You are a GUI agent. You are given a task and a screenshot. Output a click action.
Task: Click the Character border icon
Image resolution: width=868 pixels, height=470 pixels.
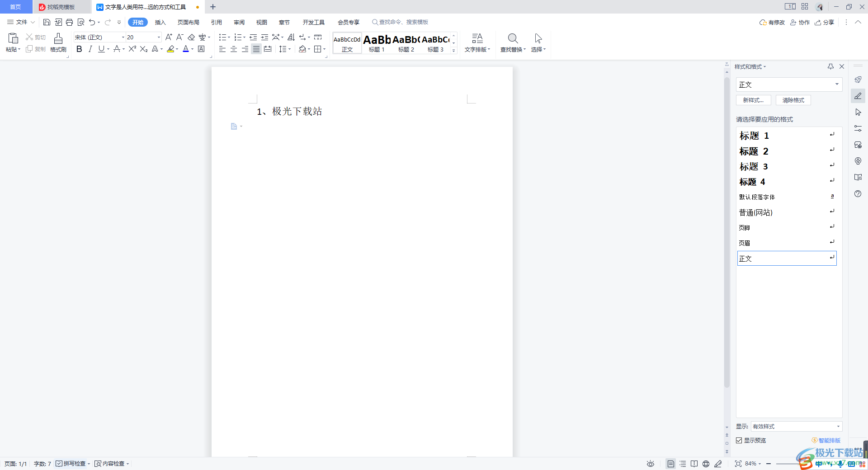tap(201, 49)
